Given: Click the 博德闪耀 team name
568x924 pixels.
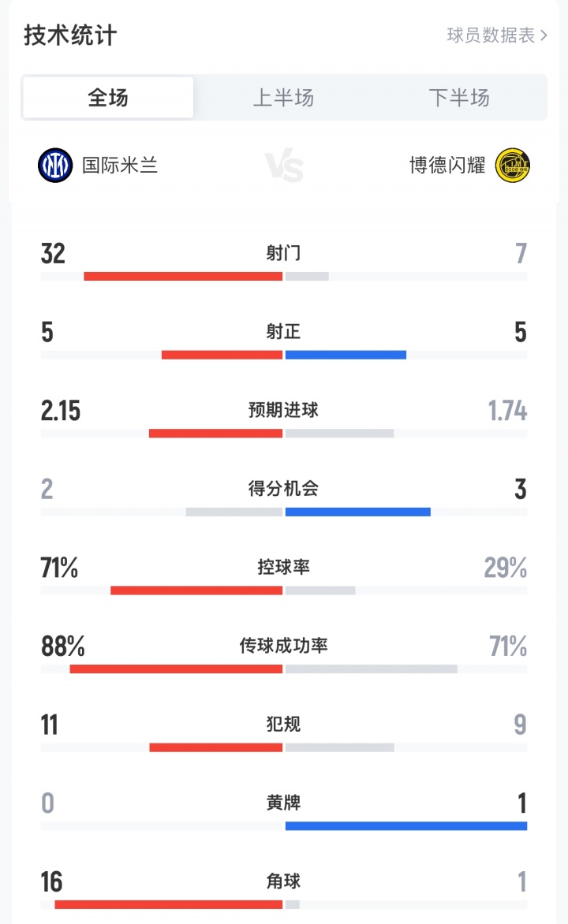Looking at the screenshot, I should pos(447,166).
